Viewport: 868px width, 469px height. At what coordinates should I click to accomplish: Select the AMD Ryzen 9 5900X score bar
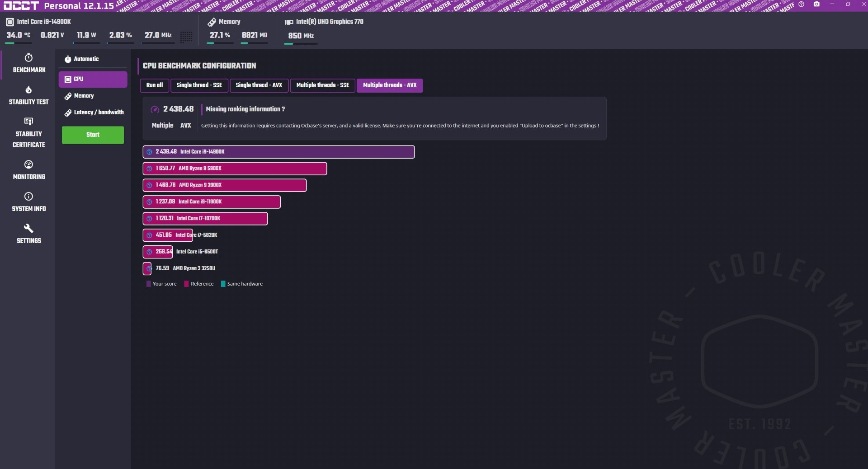pos(235,169)
